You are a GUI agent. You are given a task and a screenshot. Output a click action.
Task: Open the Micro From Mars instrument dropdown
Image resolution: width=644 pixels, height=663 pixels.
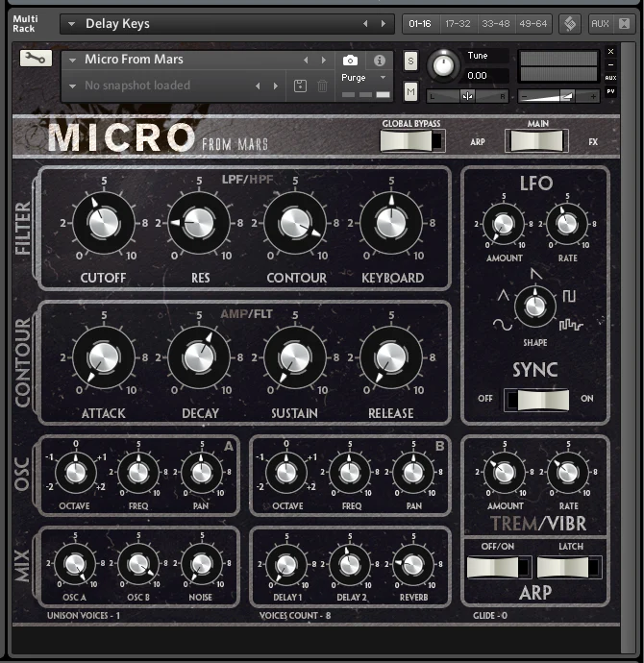click(73, 61)
